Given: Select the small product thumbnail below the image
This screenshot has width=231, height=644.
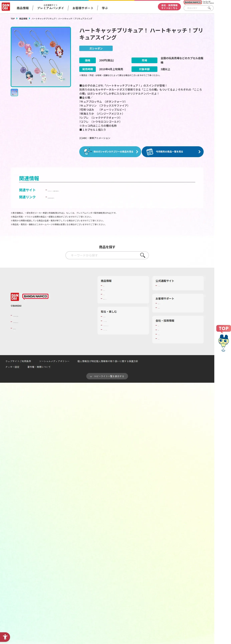Looking at the screenshot, I should [x=15, y=92].
